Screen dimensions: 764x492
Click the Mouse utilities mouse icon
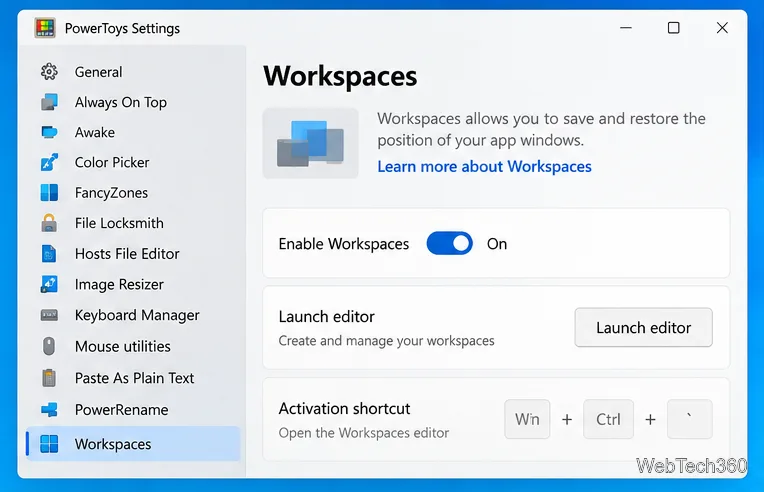(49, 346)
